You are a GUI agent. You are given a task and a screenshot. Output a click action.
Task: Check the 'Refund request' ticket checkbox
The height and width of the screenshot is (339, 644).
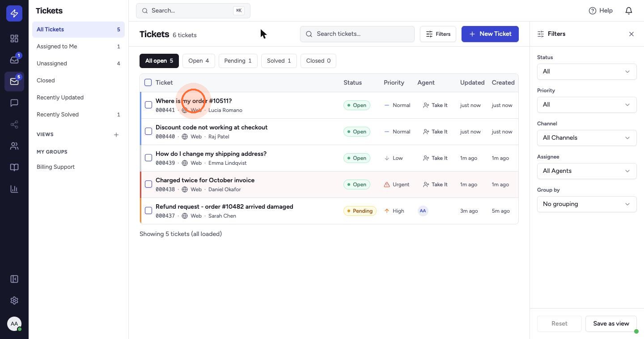[148, 210]
